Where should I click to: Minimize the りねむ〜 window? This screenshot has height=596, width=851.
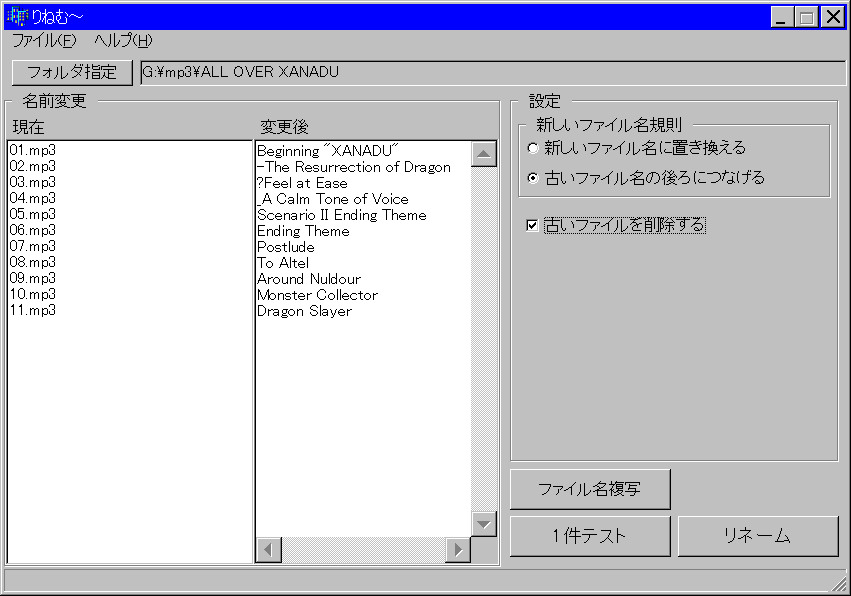pyautogui.click(x=781, y=17)
